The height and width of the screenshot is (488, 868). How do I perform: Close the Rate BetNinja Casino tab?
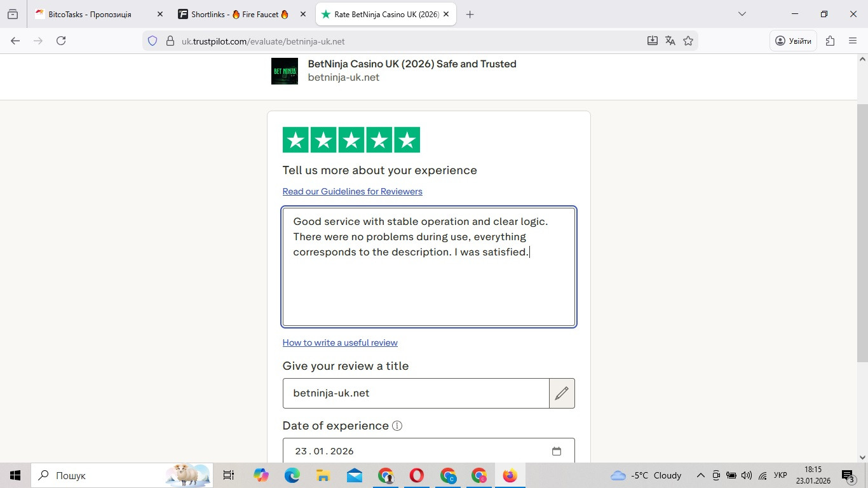446,14
